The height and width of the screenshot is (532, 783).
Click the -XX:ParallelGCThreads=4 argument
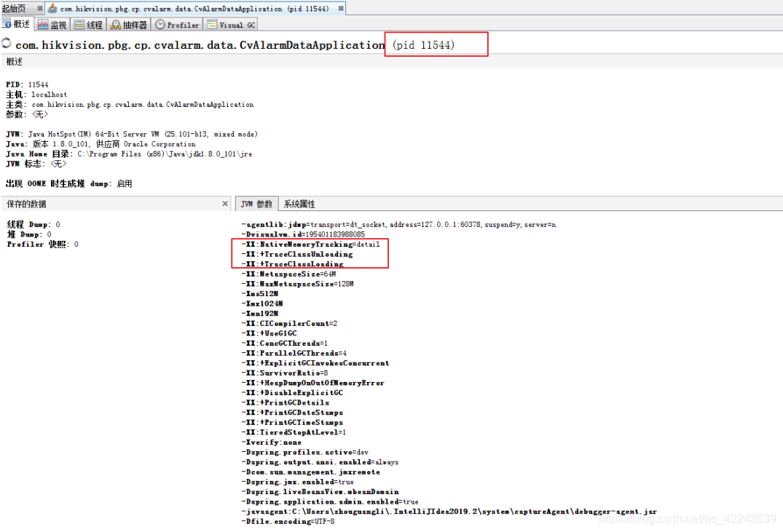pos(294,354)
